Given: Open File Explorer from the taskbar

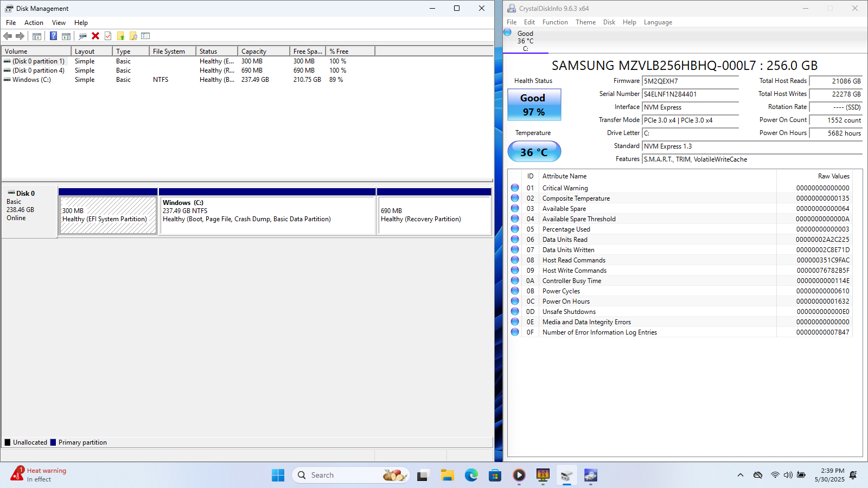Looking at the screenshot, I should pyautogui.click(x=447, y=475).
